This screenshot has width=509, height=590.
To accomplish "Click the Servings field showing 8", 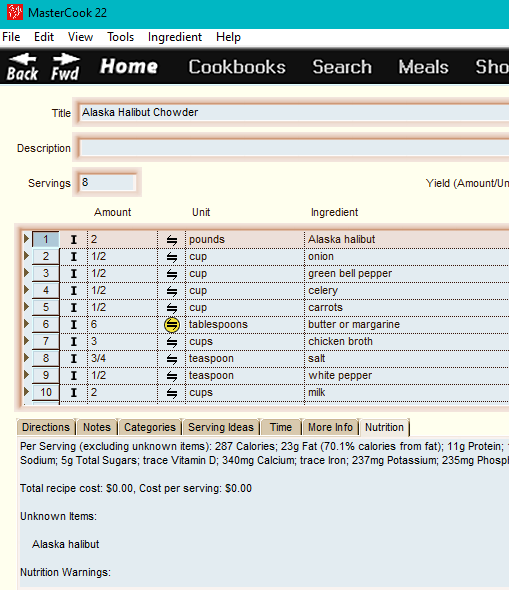I will [x=107, y=182].
